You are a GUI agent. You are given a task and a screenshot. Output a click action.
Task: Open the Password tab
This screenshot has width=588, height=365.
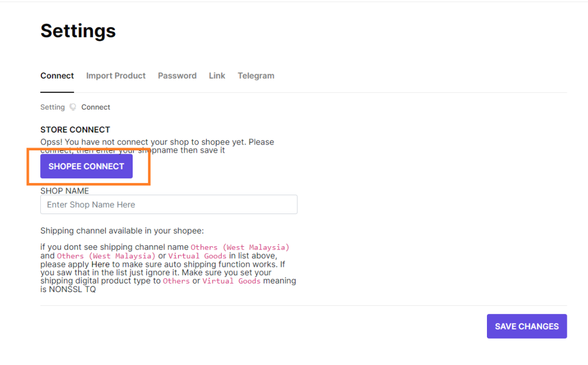(177, 76)
